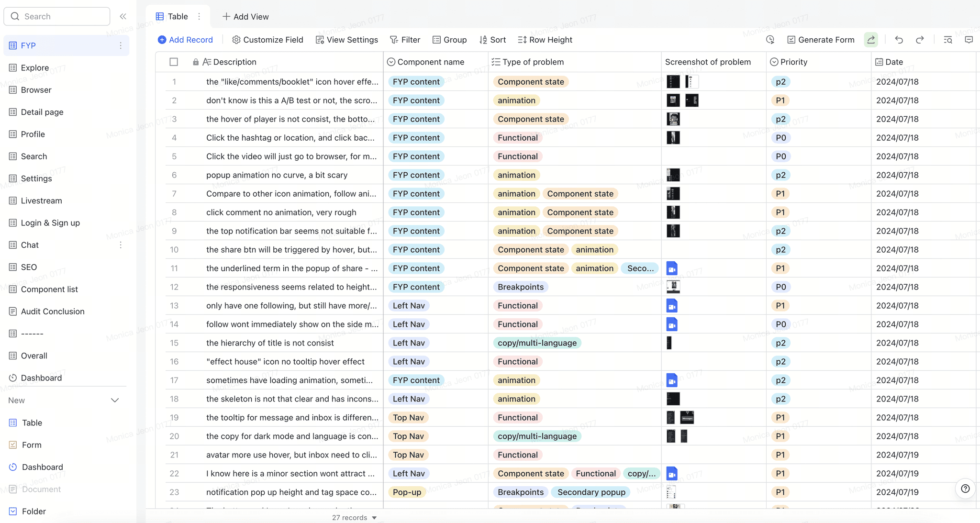
Task: Open the record history clock icon
Action: click(770, 40)
